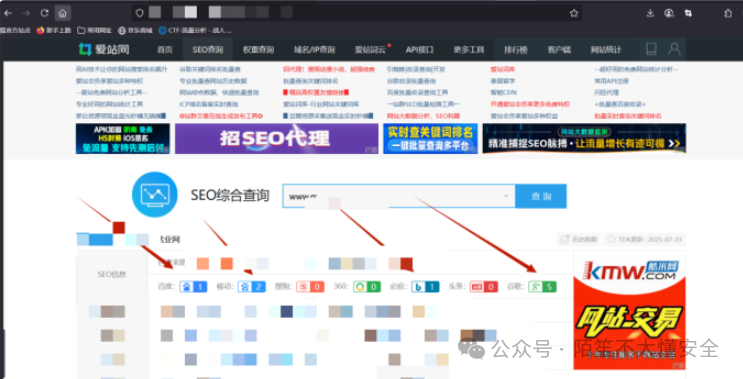Reload the page with the refresh icon
This screenshot has width=743, height=379.
[x=45, y=13]
